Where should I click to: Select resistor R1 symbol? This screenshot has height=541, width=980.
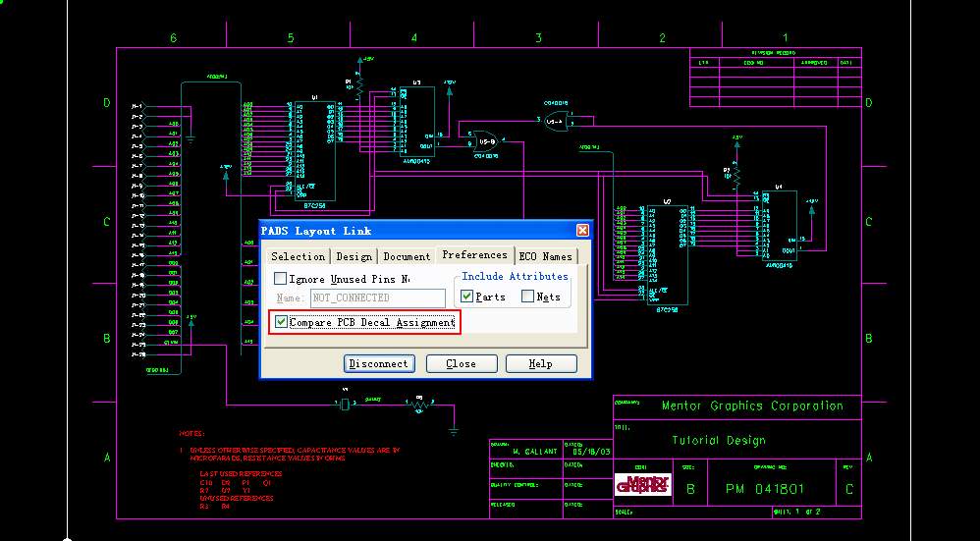pos(359,85)
